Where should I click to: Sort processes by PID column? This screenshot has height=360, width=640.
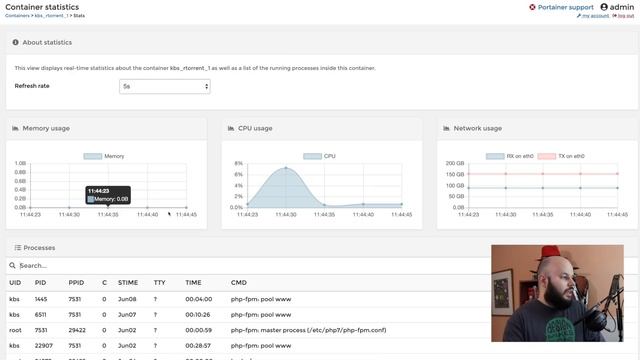pos(40,282)
